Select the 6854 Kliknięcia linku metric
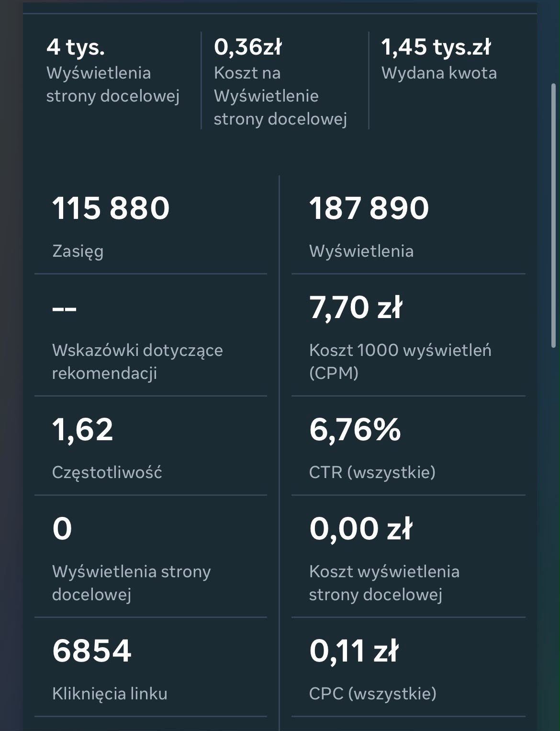 point(151,667)
